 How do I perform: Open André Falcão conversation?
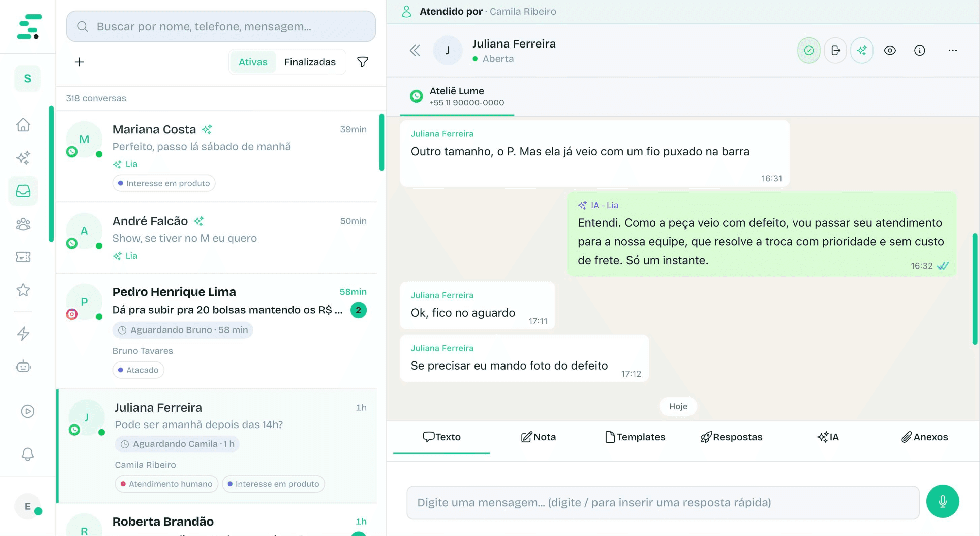point(217,238)
